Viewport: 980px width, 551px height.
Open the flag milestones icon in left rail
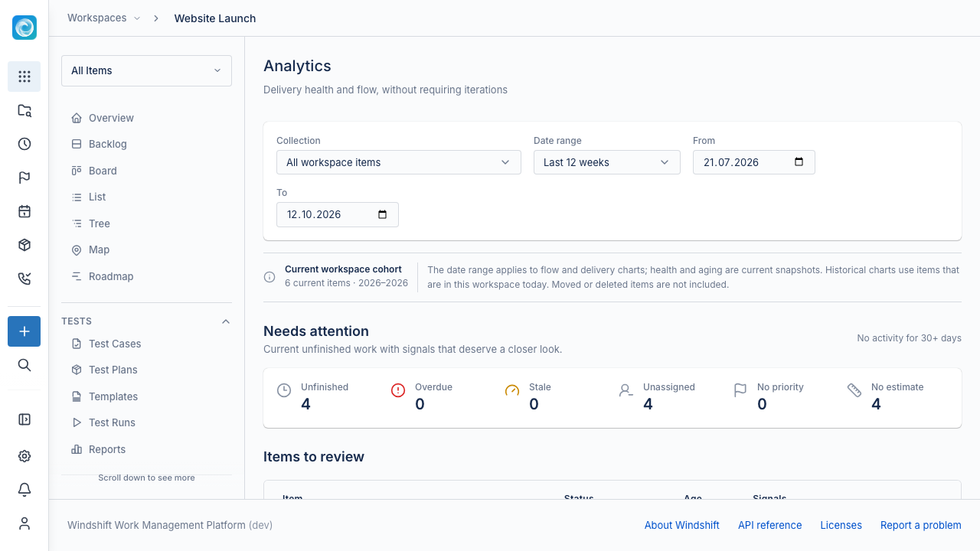point(24,178)
